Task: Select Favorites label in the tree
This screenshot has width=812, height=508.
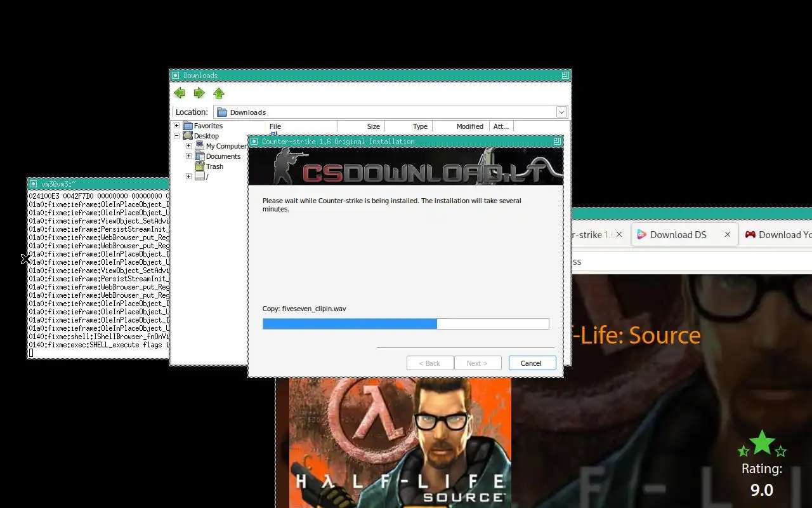Action: pos(208,126)
